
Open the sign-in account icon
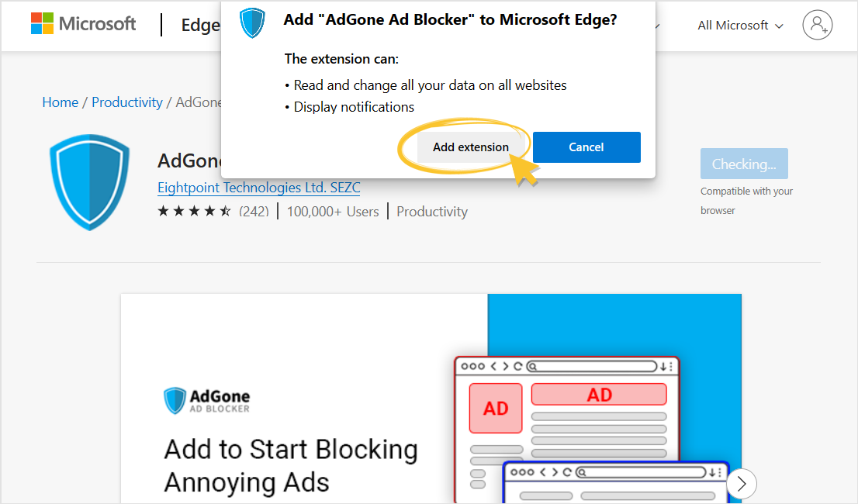[x=818, y=26]
